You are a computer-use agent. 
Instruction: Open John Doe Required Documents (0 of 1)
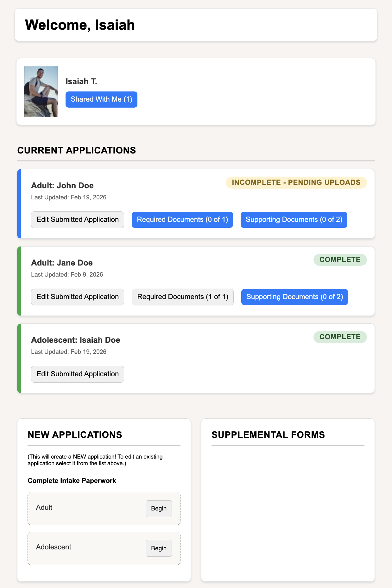point(182,220)
